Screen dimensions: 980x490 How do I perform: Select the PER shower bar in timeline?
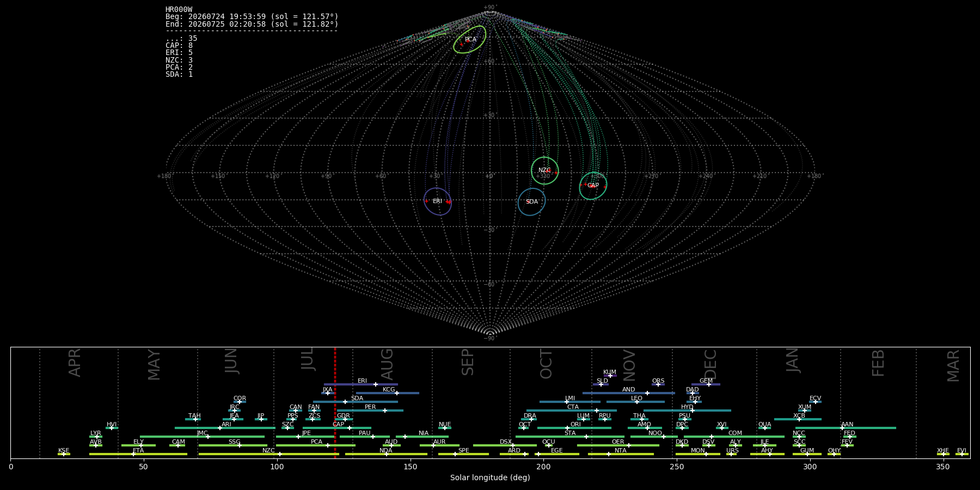370,411
